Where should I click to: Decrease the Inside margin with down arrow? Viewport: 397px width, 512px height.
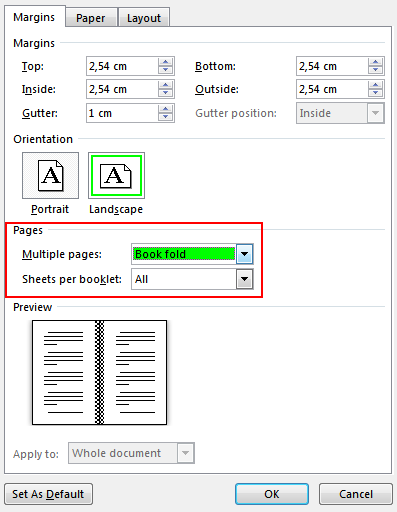coord(165,93)
